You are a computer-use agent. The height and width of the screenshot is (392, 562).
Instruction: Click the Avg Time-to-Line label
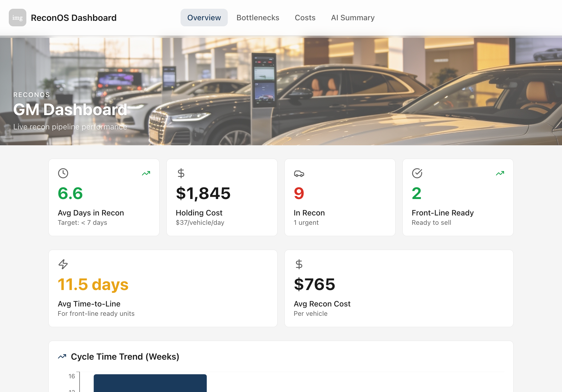point(89,304)
